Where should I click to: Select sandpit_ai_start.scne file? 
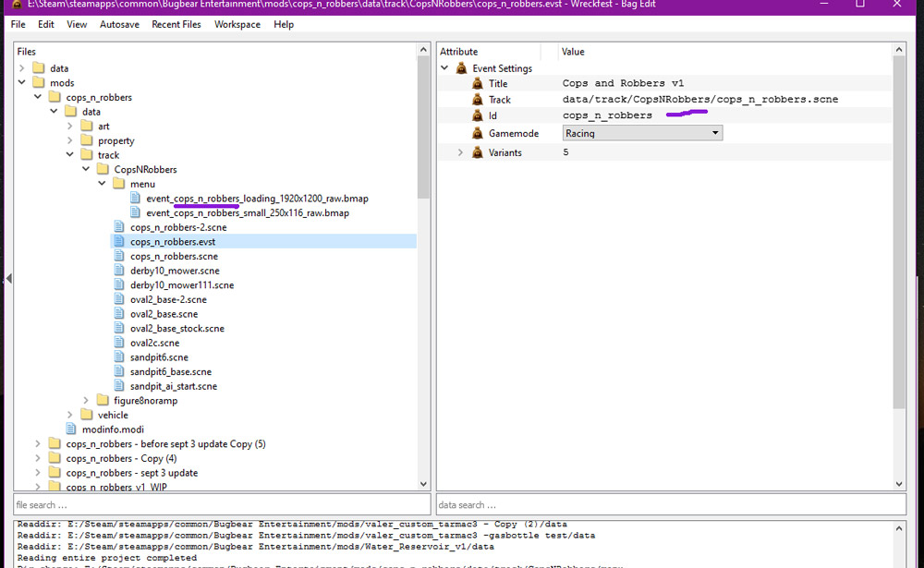tap(174, 386)
